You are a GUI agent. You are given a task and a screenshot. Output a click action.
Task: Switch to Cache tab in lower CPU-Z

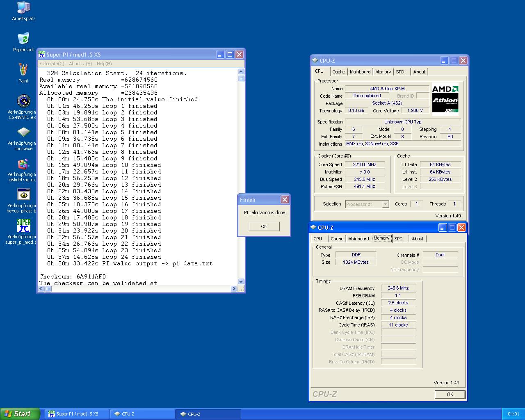click(x=337, y=239)
